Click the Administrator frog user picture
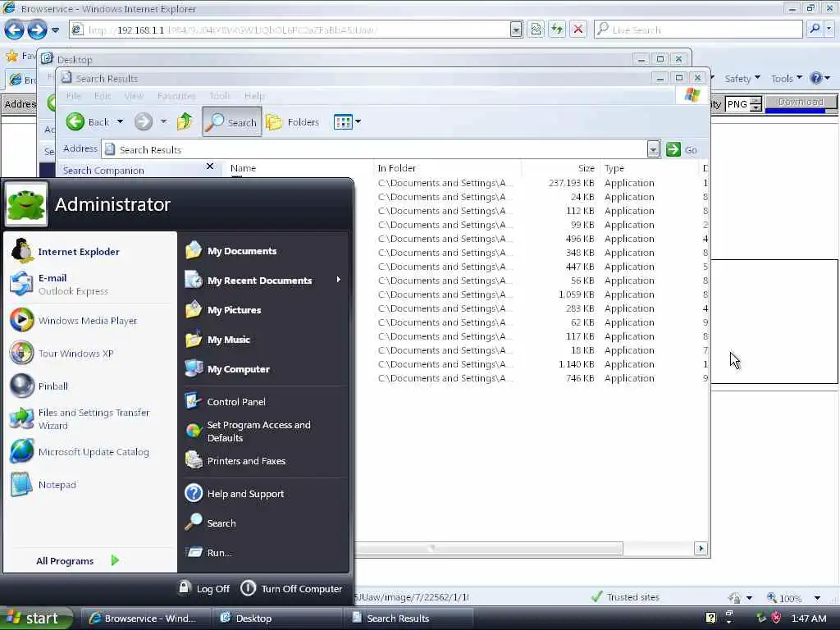The width and height of the screenshot is (840, 630). pyautogui.click(x=25, y=204)
